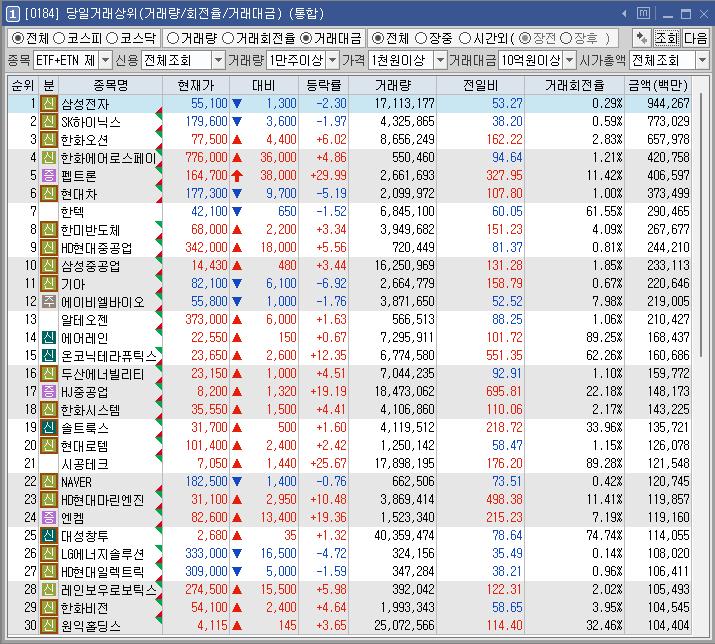Click the 종목명 column header
Screen dimensions: 715x644
click(110, 85)
